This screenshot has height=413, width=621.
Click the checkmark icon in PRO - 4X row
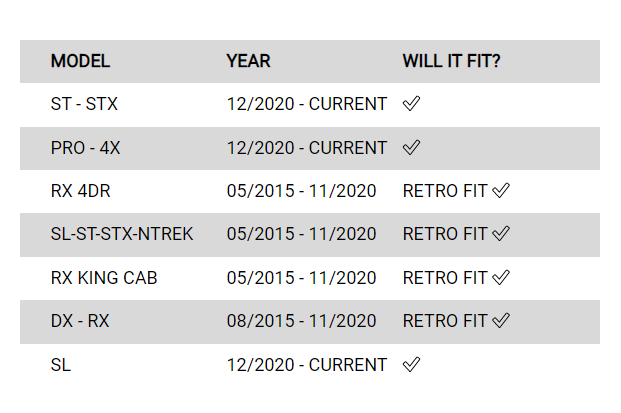click(411, 148)
